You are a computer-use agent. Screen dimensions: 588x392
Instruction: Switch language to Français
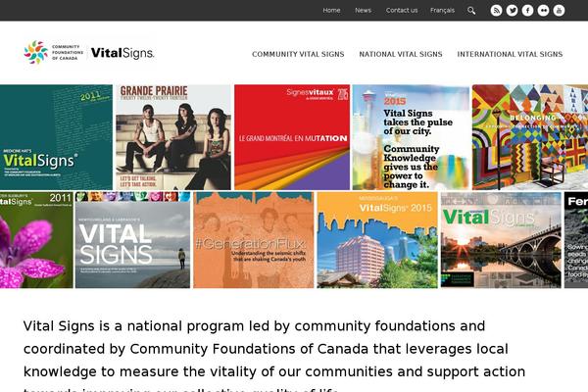coord(442,10)
